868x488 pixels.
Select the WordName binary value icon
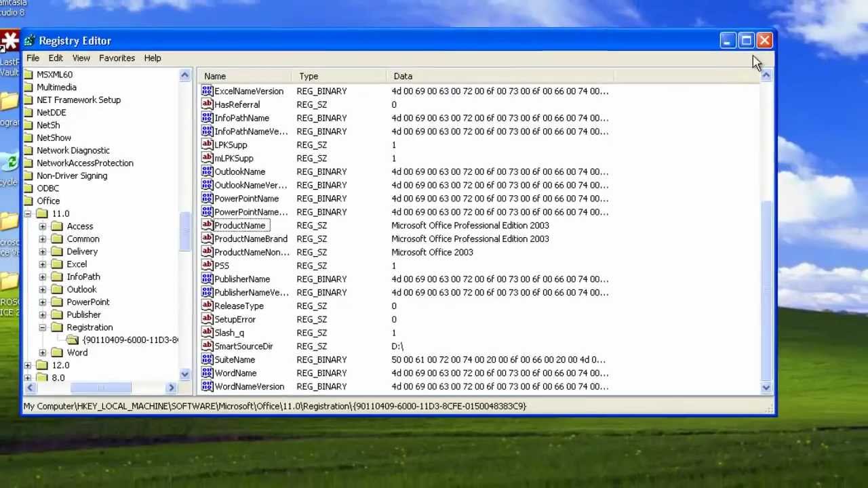coord(207,373)
